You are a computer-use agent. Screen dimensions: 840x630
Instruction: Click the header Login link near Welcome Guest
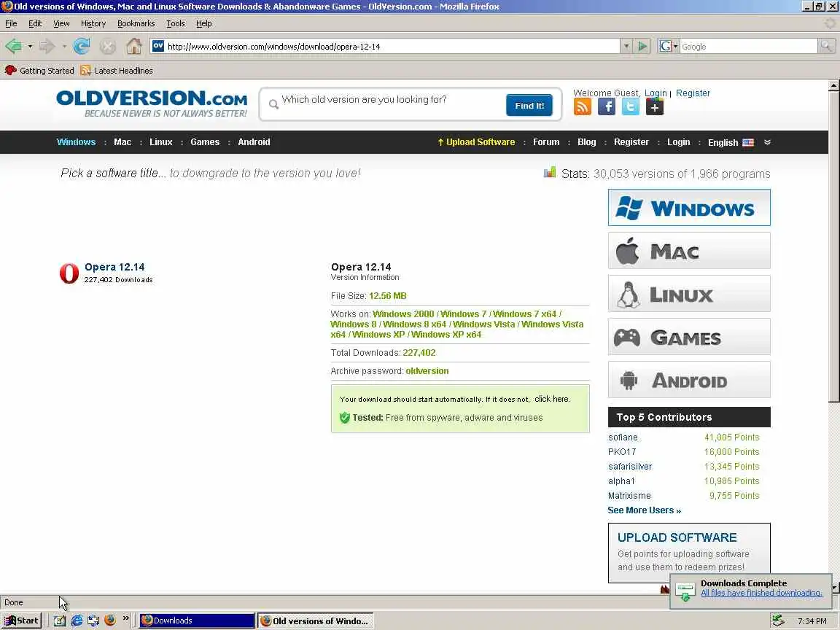click(656, 93)
